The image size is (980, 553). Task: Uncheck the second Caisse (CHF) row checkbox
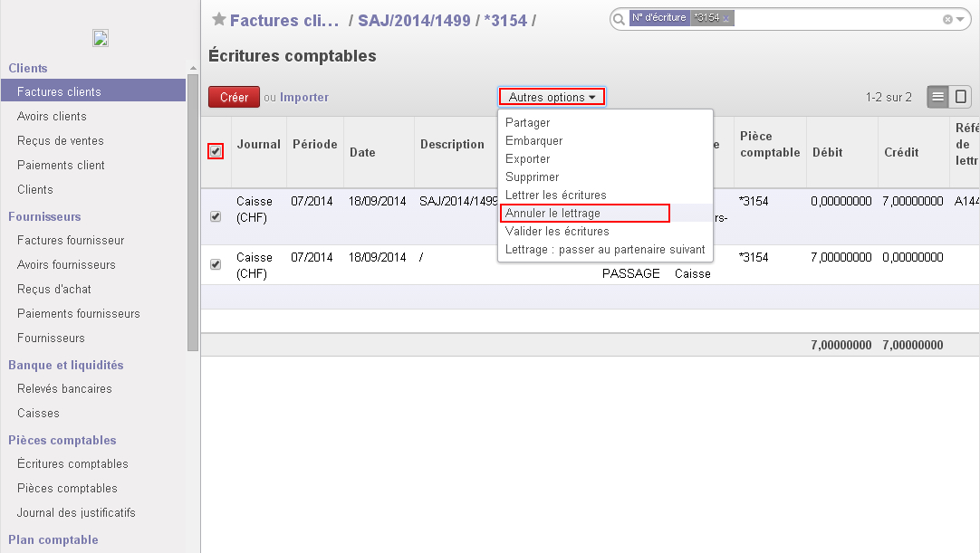216,264
